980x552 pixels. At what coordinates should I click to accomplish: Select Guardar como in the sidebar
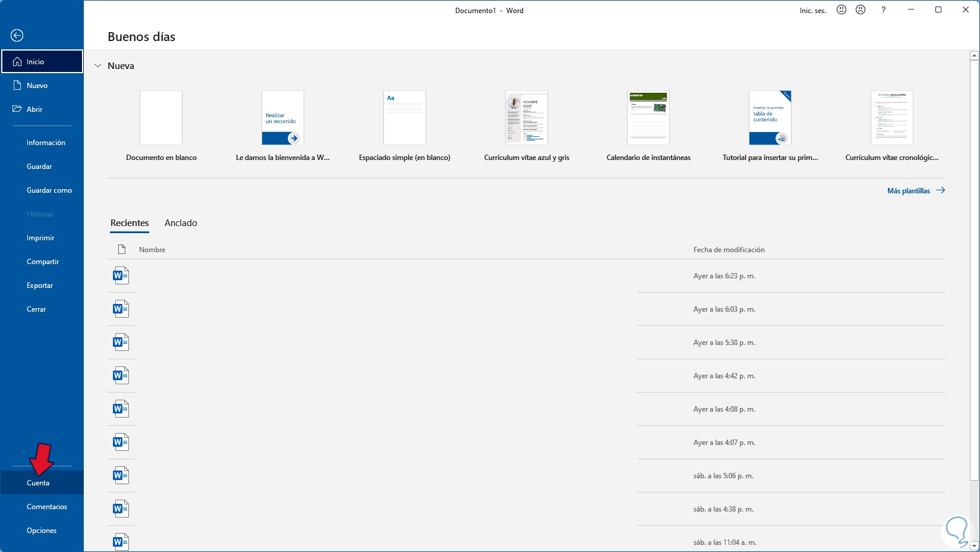[42, 190]
